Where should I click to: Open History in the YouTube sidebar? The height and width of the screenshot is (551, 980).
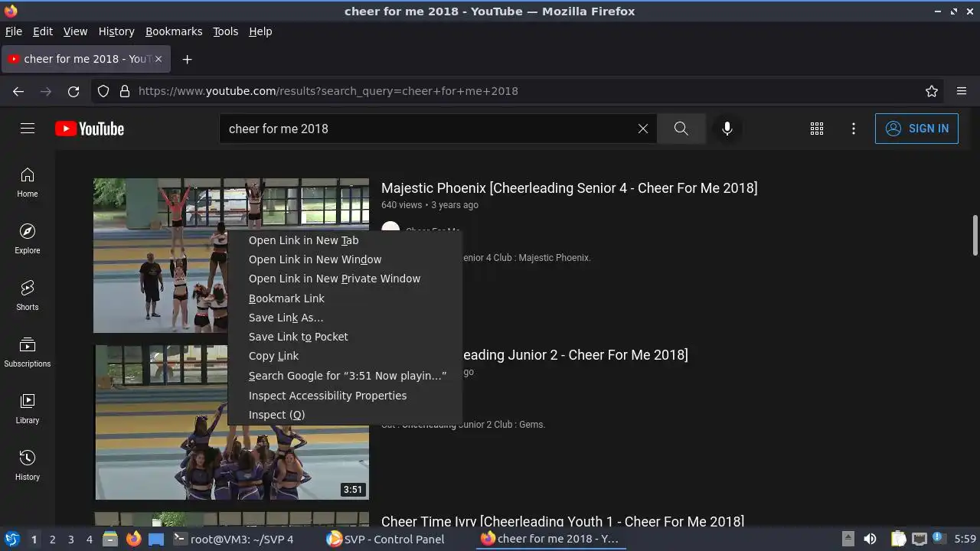(x=28, y=466)
